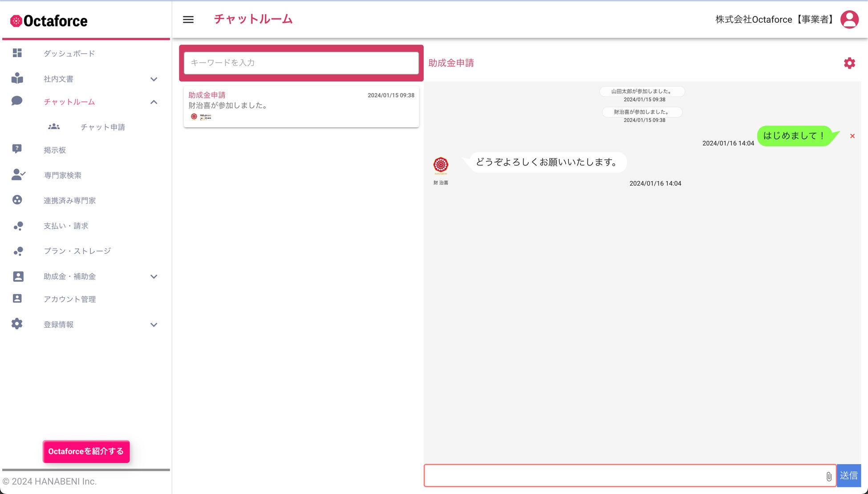The image size is (868, 494).
Task: Click the hamburger menu icon
Action: click(188, 20)
